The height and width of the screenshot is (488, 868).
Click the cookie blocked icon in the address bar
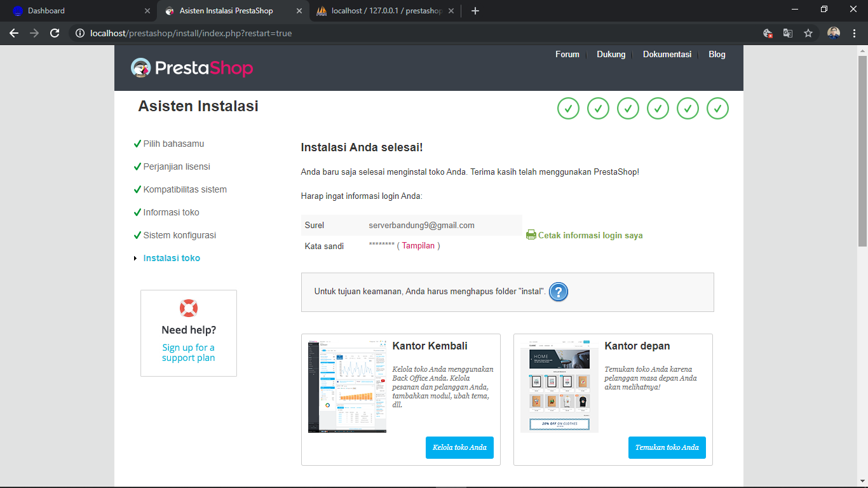tap(768, 33)
